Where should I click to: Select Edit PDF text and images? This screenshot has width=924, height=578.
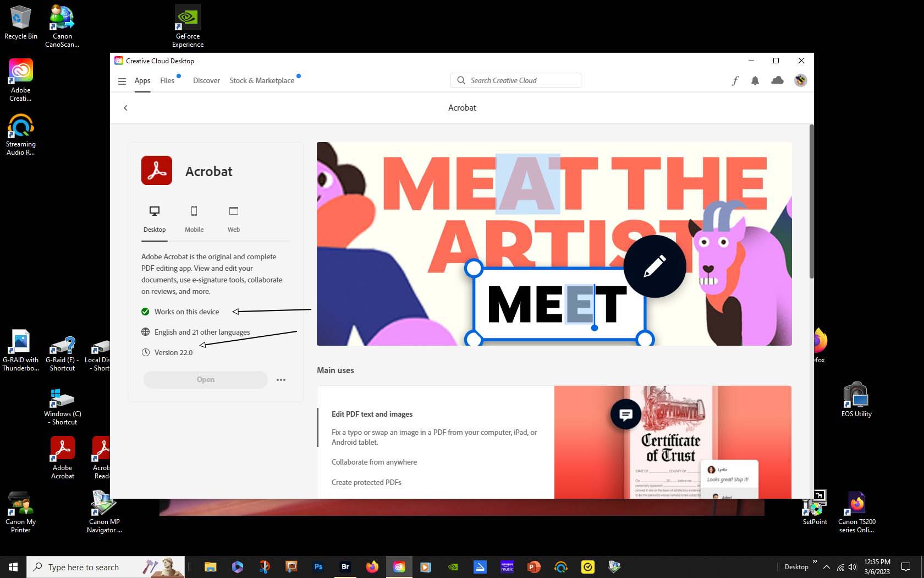(x=372, y=414)
